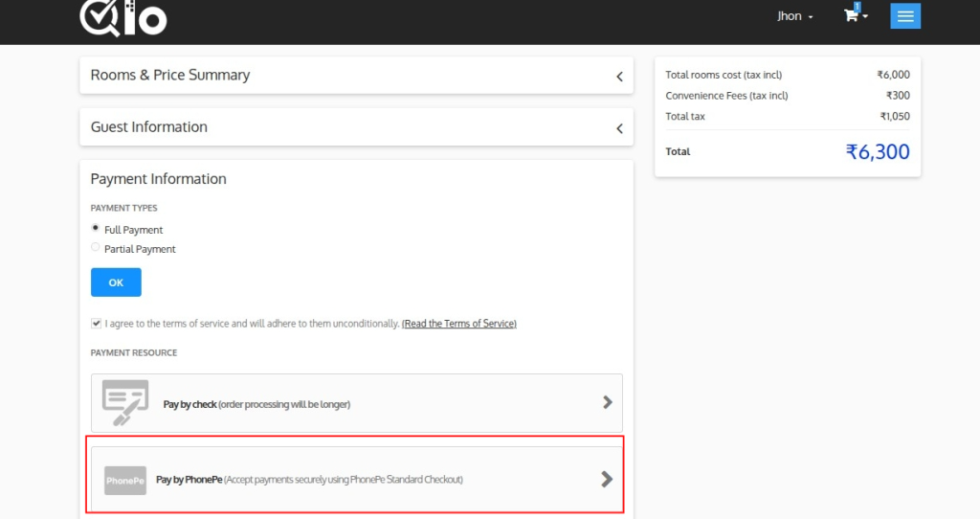This screenshot has height=519, width=980.
Task: Click the Rooms & Price Summary heading
Action: tap(170, 75)
